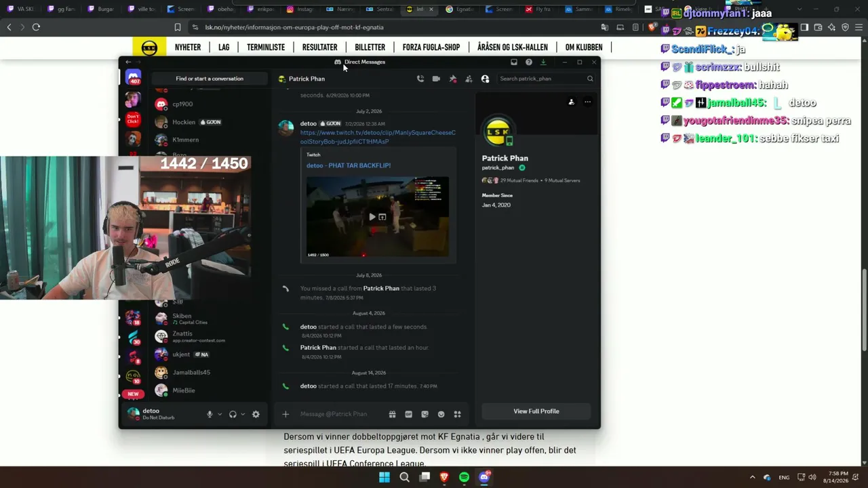The image size is (868, 488).
Task: Open Discord help icon
Action: pyautogui.click(x=529, y=62)
